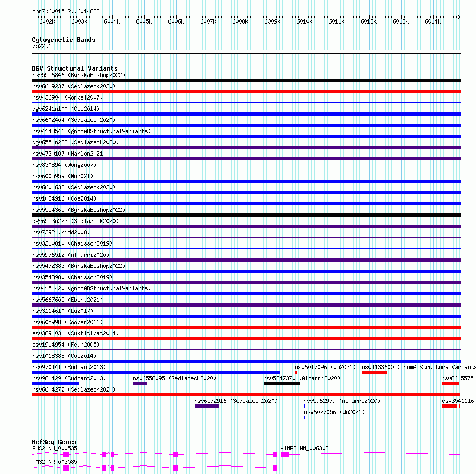Select variant dgv6241n100 (Coe2014)

tap(66, 109)
